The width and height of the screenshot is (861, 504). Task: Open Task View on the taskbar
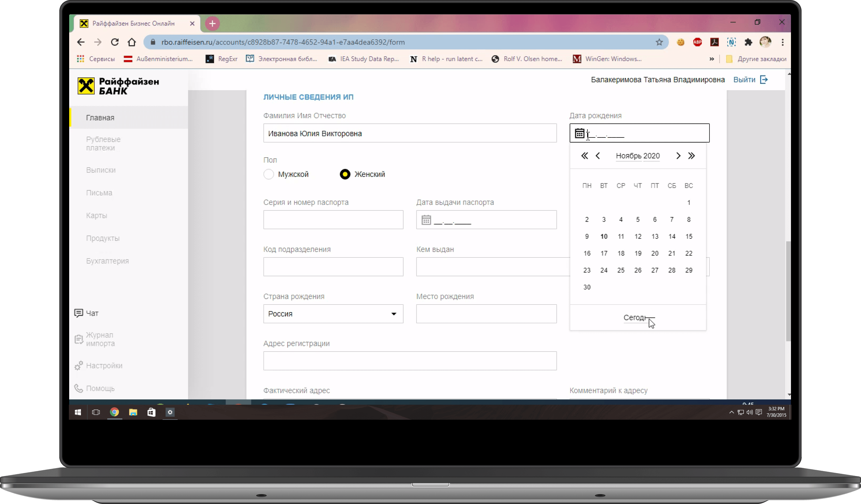pos(96,412)
